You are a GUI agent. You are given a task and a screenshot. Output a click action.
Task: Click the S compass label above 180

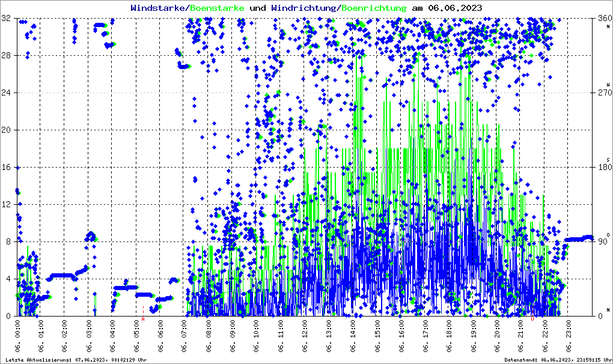click(608, 159)
